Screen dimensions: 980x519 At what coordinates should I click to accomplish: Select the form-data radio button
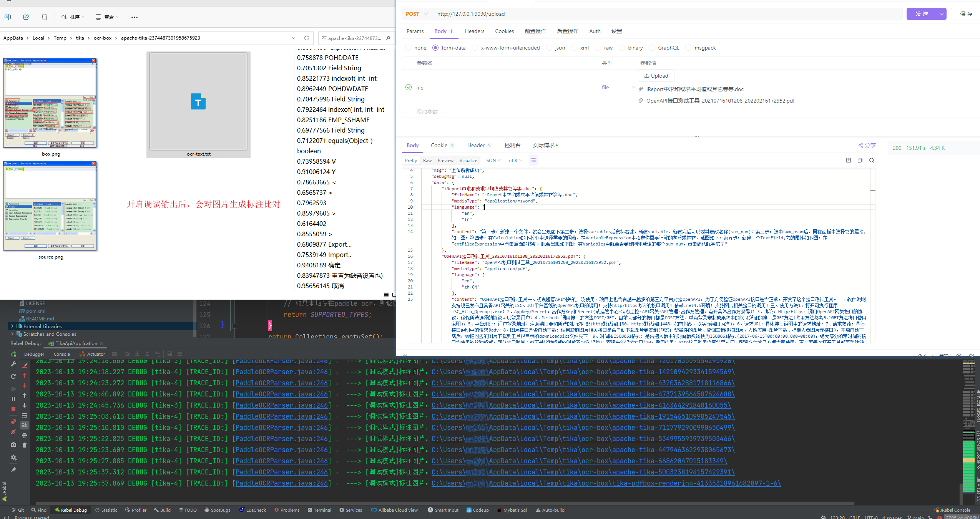click(435, 48)
